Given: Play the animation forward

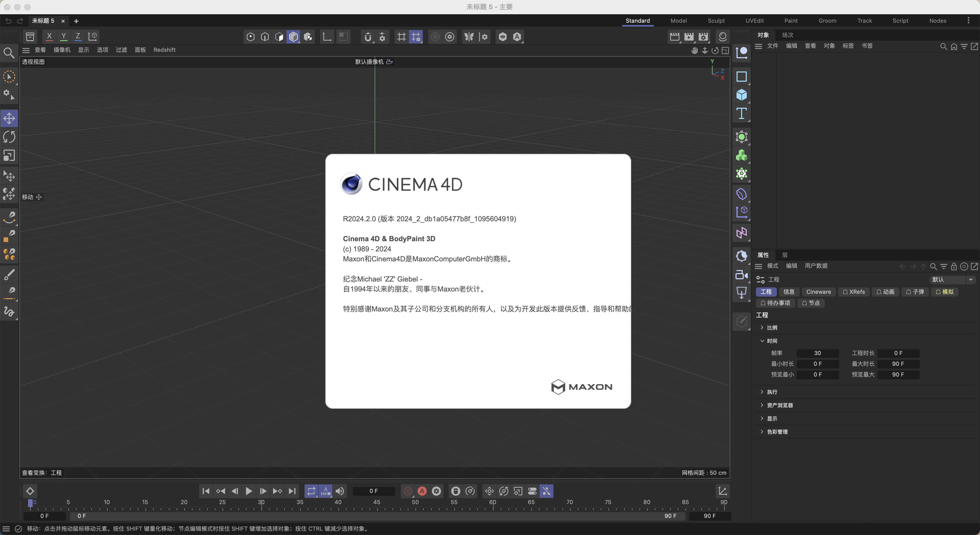Looking at the screenshot, I should [249, 491].
